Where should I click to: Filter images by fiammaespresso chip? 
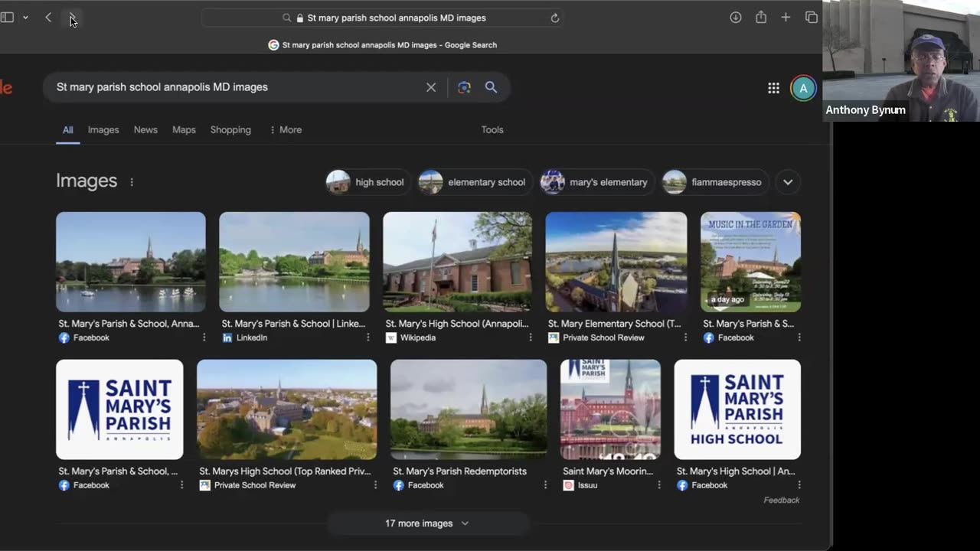point(714,182)
